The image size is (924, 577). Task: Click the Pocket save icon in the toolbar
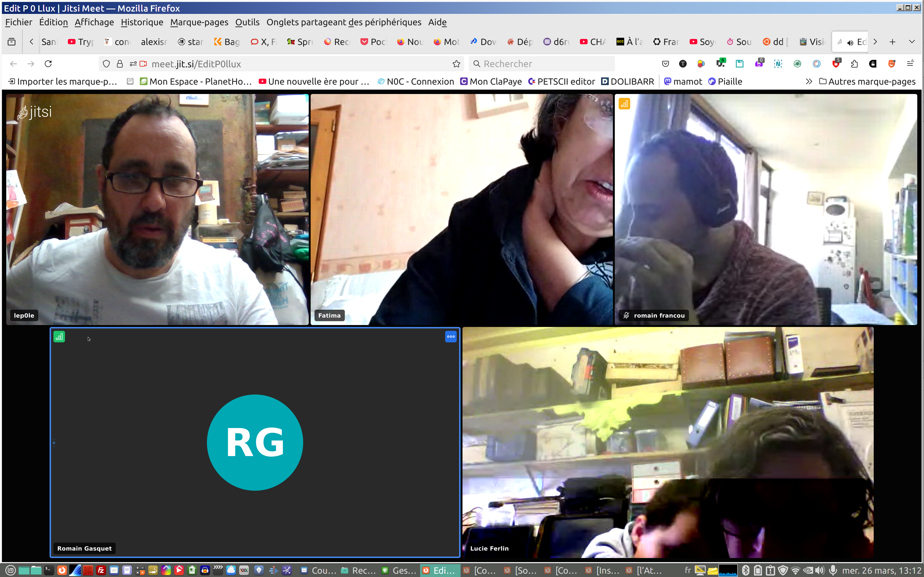point(666,64)
